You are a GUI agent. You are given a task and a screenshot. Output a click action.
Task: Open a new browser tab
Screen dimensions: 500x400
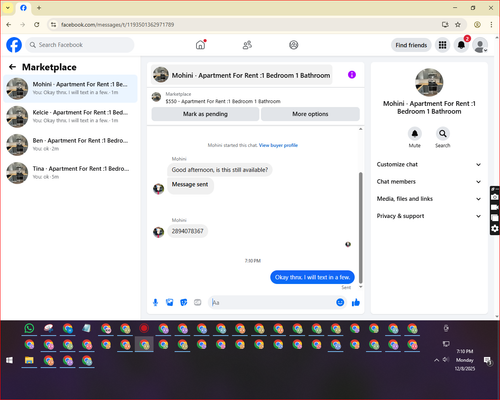[39, 8]
